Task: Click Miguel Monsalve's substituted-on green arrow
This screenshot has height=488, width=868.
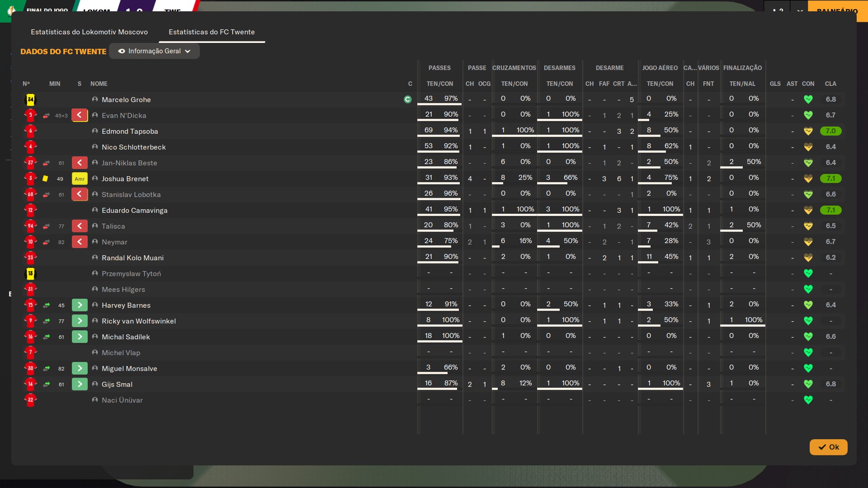Action: (x=80, y=368)
